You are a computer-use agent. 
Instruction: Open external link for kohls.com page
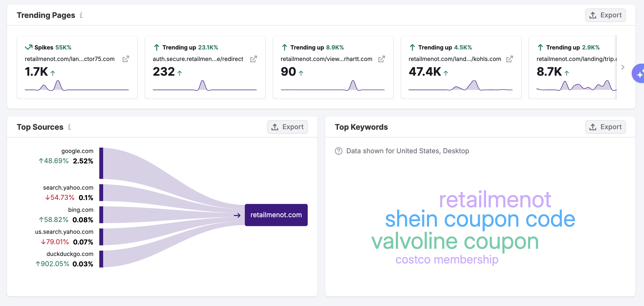click(x=509, y=59)
